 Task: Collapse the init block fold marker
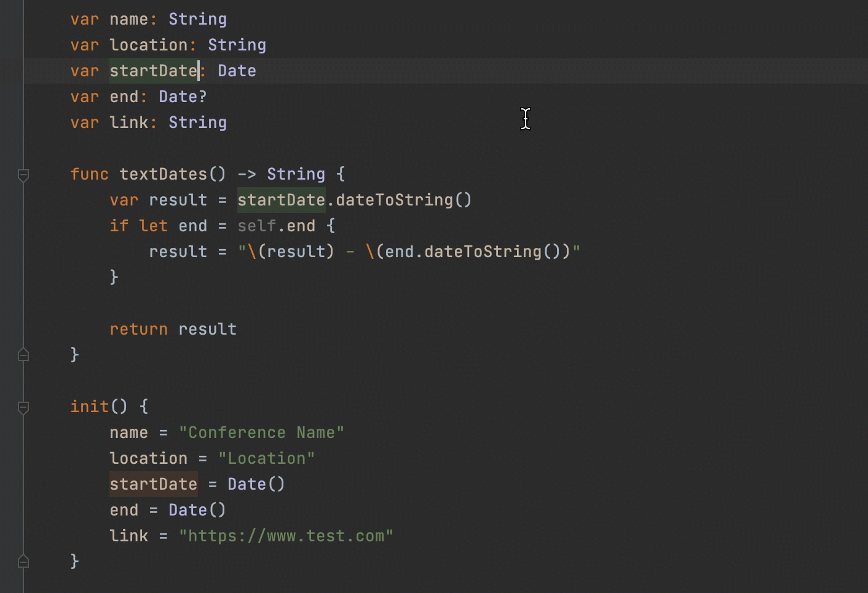pos(23,407)
